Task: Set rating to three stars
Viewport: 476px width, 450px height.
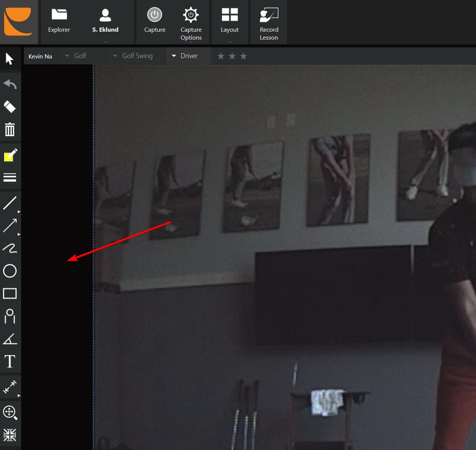Action: click(243, 56)
